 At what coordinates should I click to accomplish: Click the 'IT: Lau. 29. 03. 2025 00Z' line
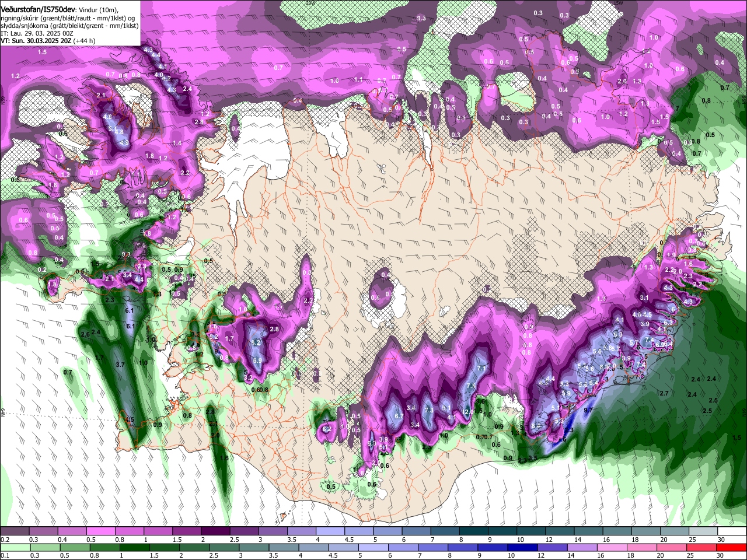[37, 34]
